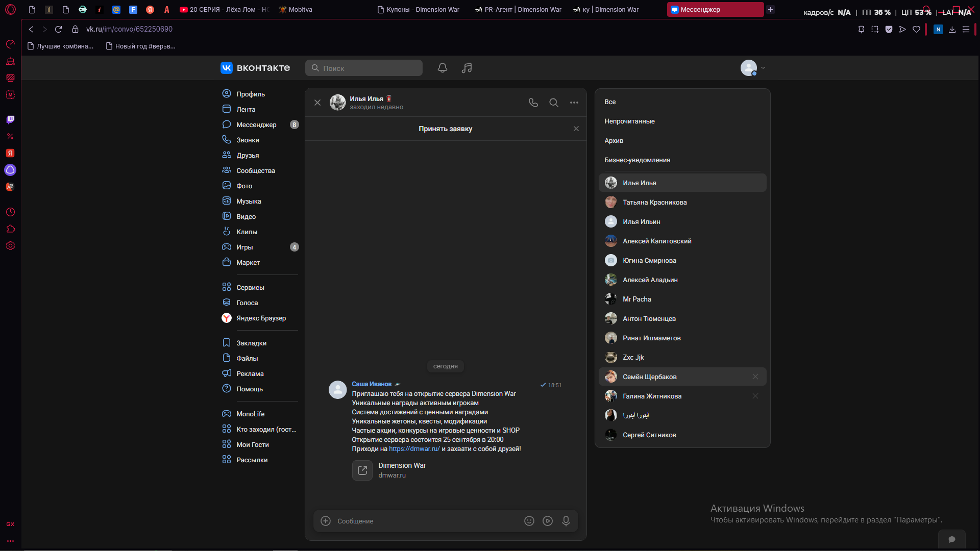Viewport: 980px width, 551px height.
Task: Open chat with Татьяна Красникова
Action: 682,202
